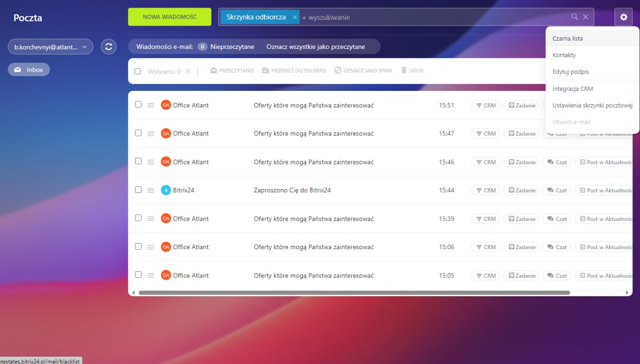
Task: Remove the Skrzynka odbiorcza filter tag
Action: (x=295, y=17)
